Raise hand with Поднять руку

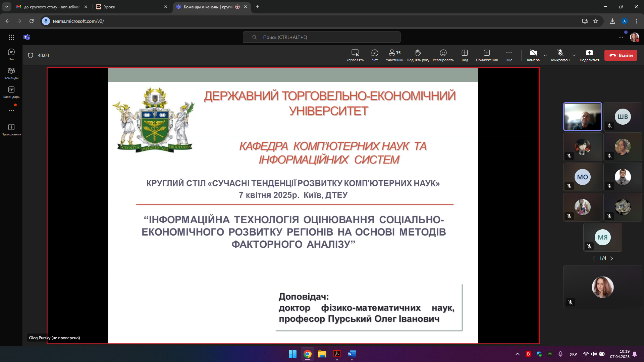[x=418, y=55]
